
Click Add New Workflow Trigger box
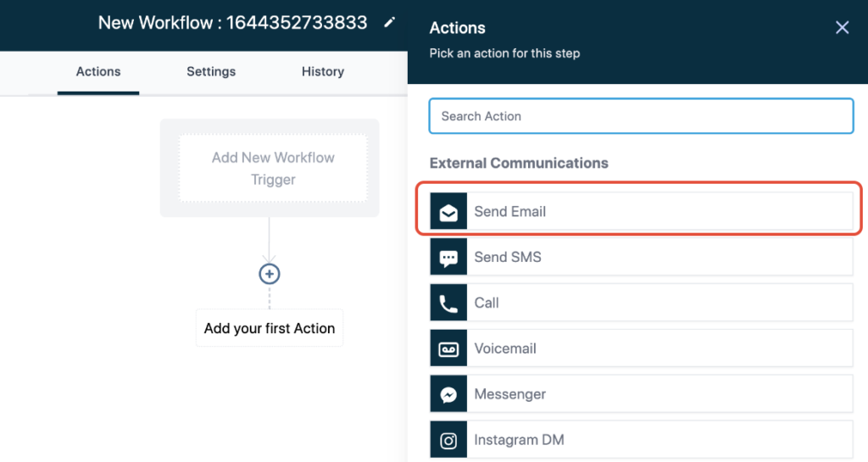coord(273,168)
